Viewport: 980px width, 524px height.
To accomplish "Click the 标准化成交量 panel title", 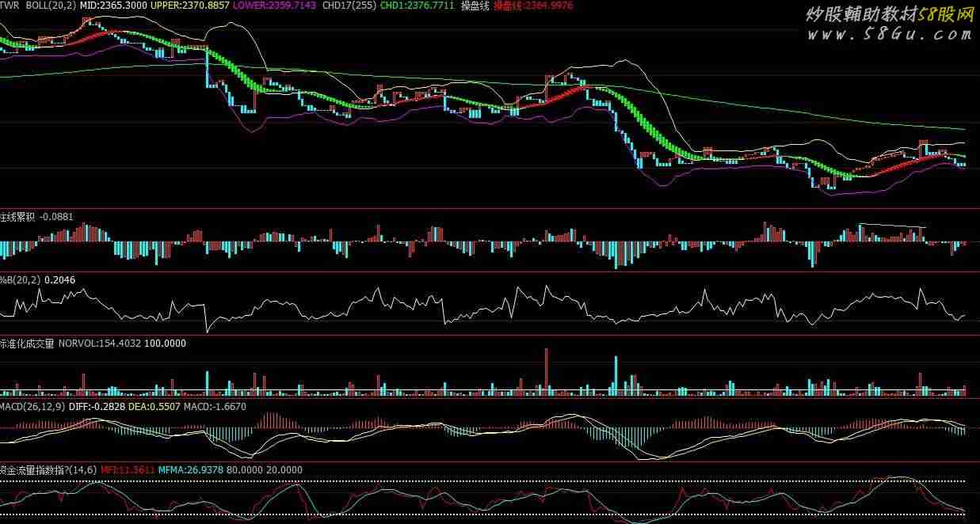I will 27,344.
